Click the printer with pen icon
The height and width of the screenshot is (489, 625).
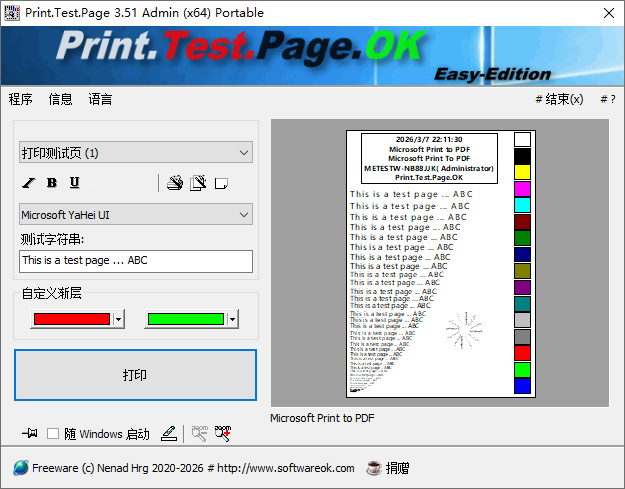coord(175,183)
